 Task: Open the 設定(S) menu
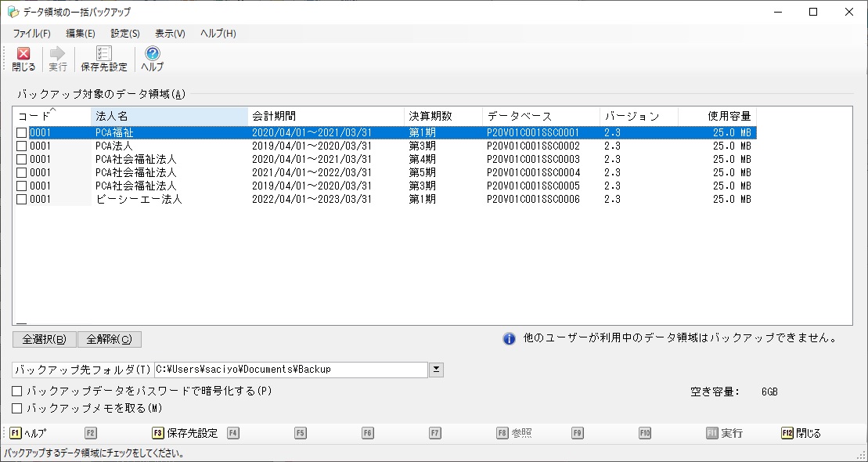(x=125, y=34)
